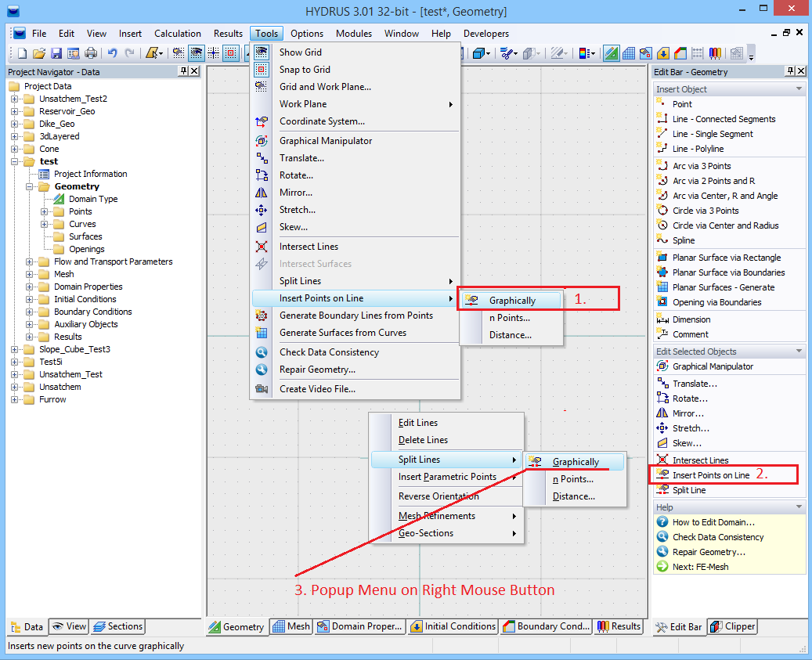Click Insert Points on Line in Edit Bar
Viewport: 812px width, 660px height.
[x=710, y=475]
